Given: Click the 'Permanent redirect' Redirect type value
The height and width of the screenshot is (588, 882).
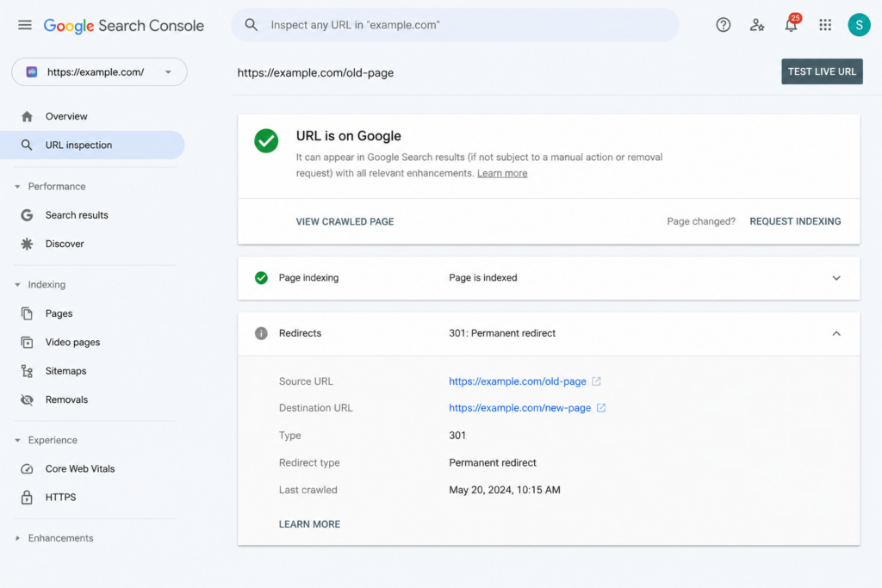Looking at the screenshot, I should click(493, 462).
